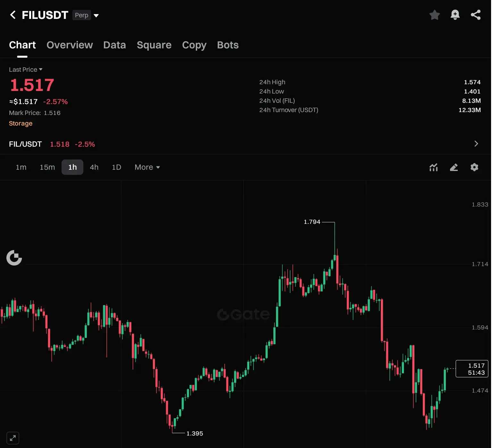
Task: Click the Gate logo refresh icon on chart
Action: point(14,258)
